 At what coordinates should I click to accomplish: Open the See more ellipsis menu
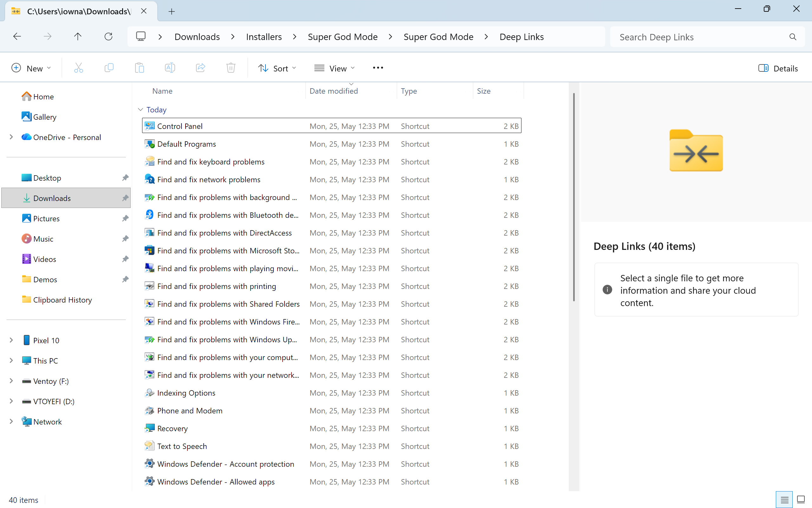point(378,68)
